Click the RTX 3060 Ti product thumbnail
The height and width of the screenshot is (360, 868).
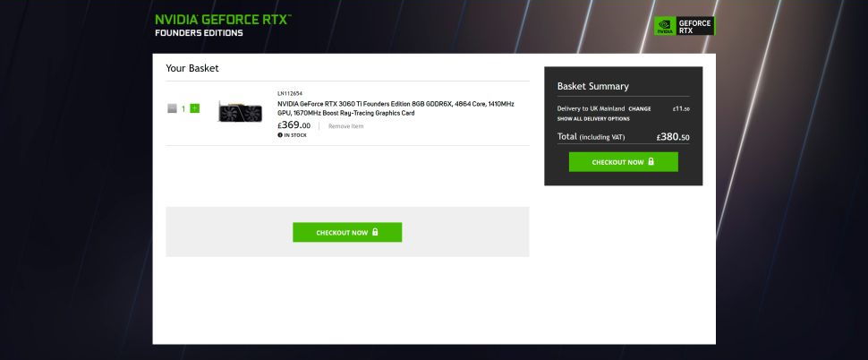coord(240,113)
